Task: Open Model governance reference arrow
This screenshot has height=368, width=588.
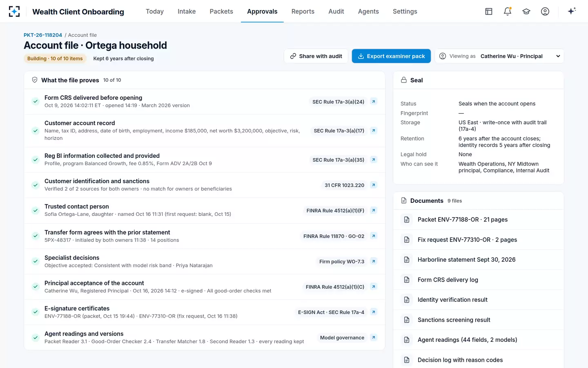Action: pos(373,337)
